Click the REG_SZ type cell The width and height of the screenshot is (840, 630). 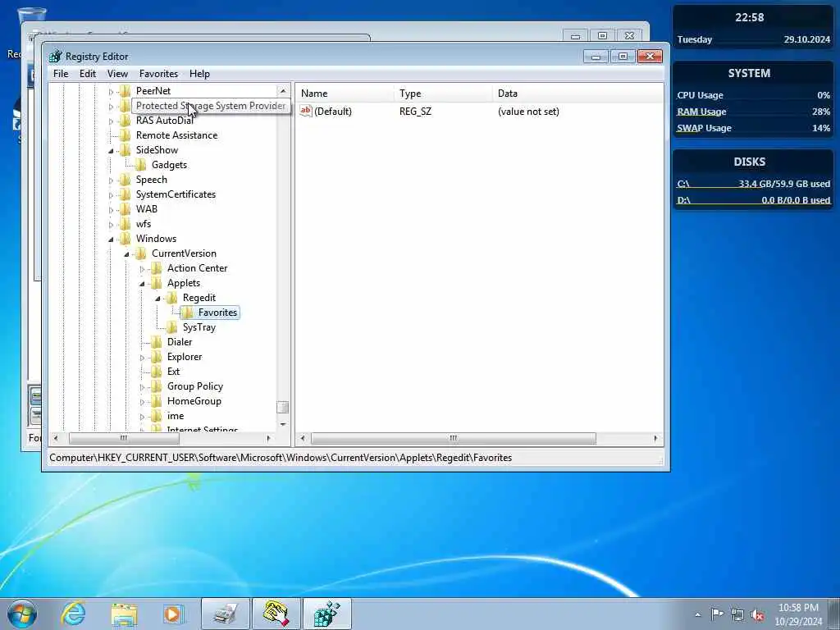415,112
